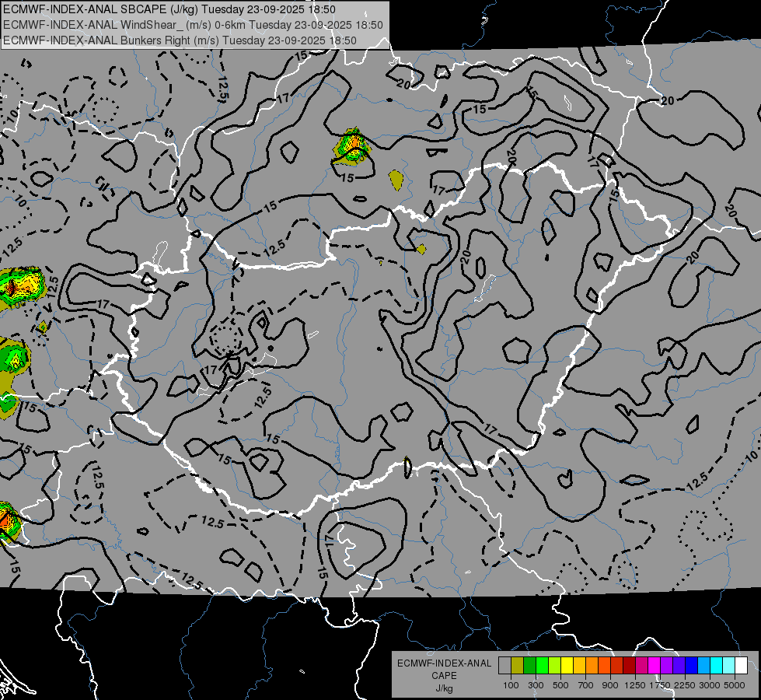Click the SBCAPE (J/kg) title line
This screenshot has width=761, height=700.
click(x=169, y=9)
